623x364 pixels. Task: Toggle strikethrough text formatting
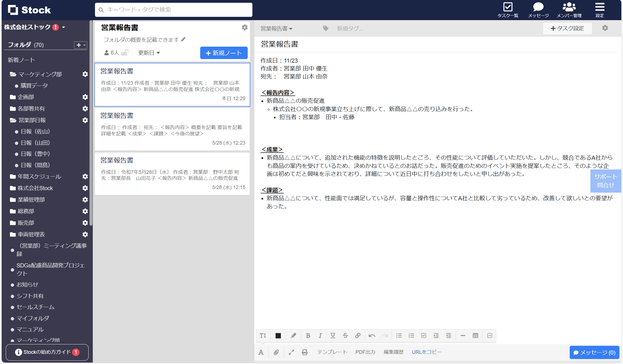pos(345,336)
